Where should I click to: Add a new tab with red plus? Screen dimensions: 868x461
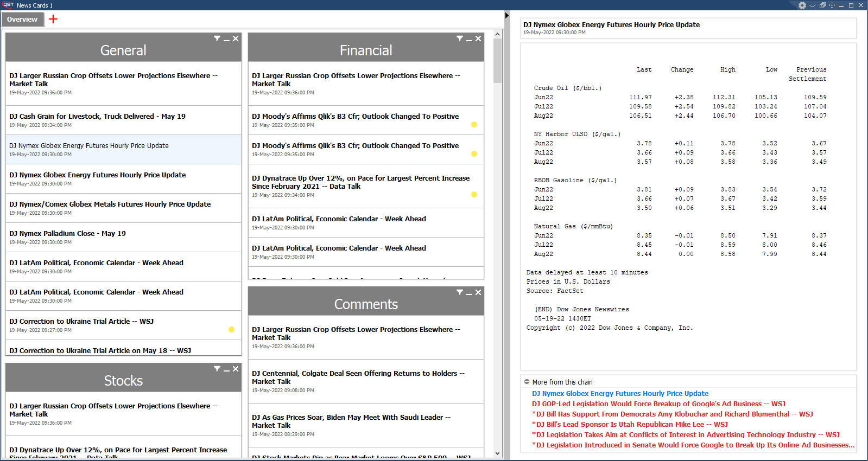click(53, 19)
